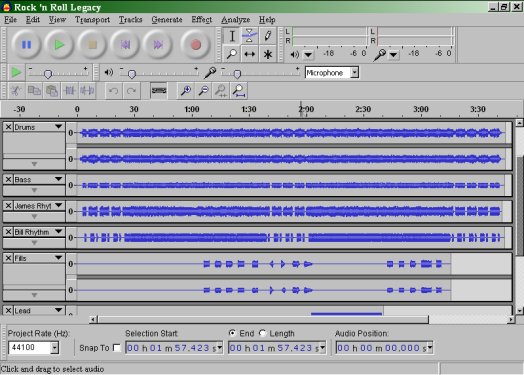Open the Effect menu

click(x=202, y=20)
